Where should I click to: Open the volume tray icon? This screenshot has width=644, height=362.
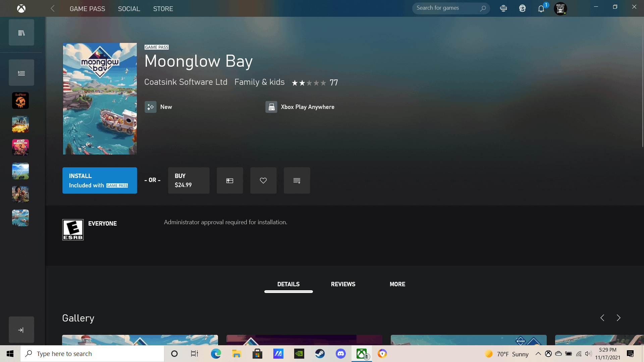(x=588, y=354)
